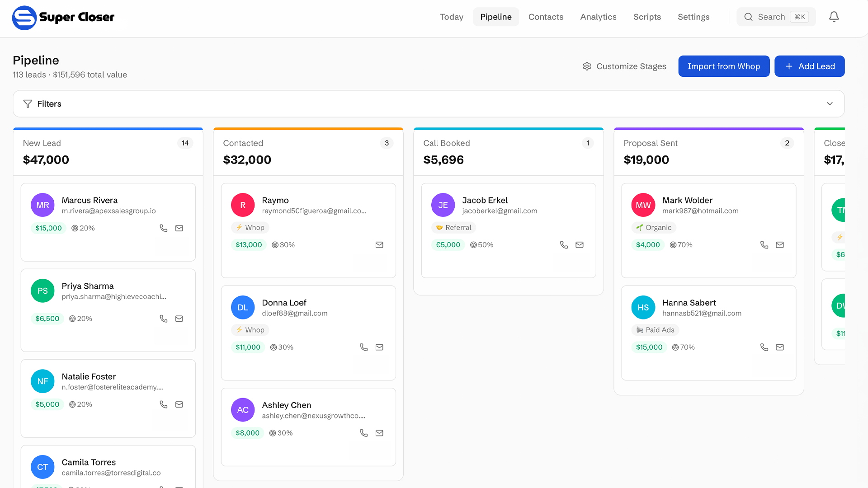This screenshot has height=488, width=868.
Task: Email Jacob Erkel via envelope icon
Action: point(580,245)
